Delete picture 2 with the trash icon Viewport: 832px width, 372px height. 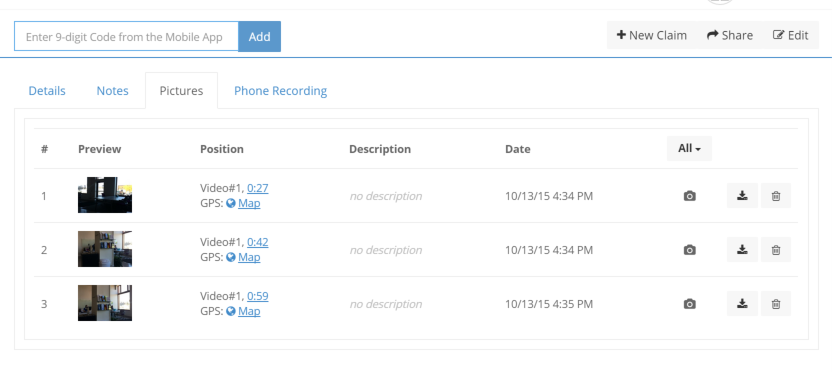pyautogui.click(x=776, y=249)
